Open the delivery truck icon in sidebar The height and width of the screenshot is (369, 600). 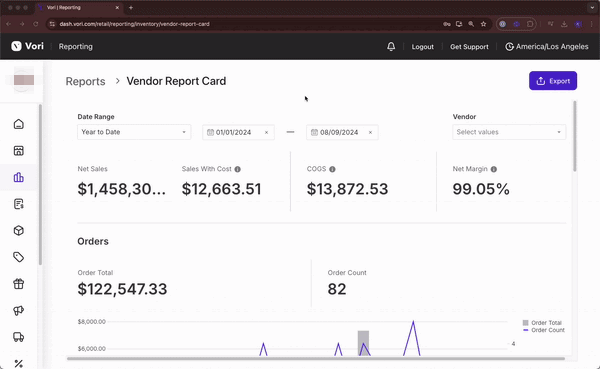tap(18, 337)
